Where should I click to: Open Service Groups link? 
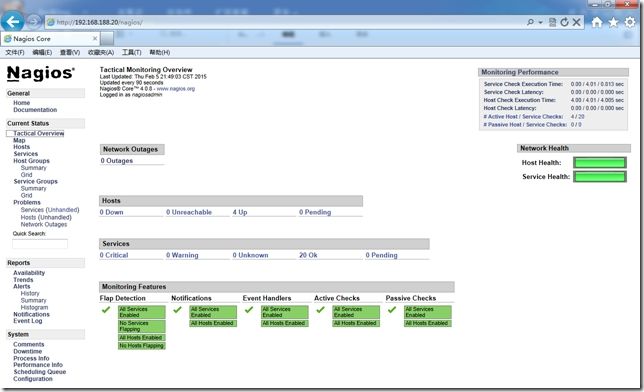tap(35, 181)
